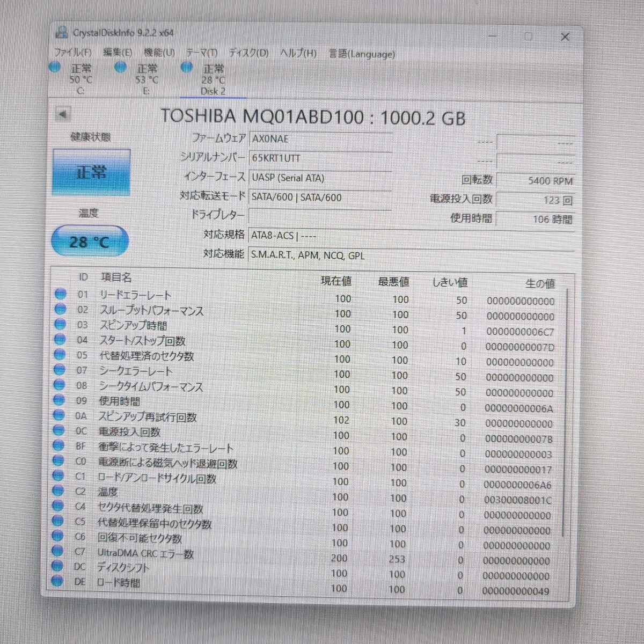Close the CrystalDiskInfo window
Image resolution: width=644 pixels, height=644 pixels.
(x=565, y=36)
